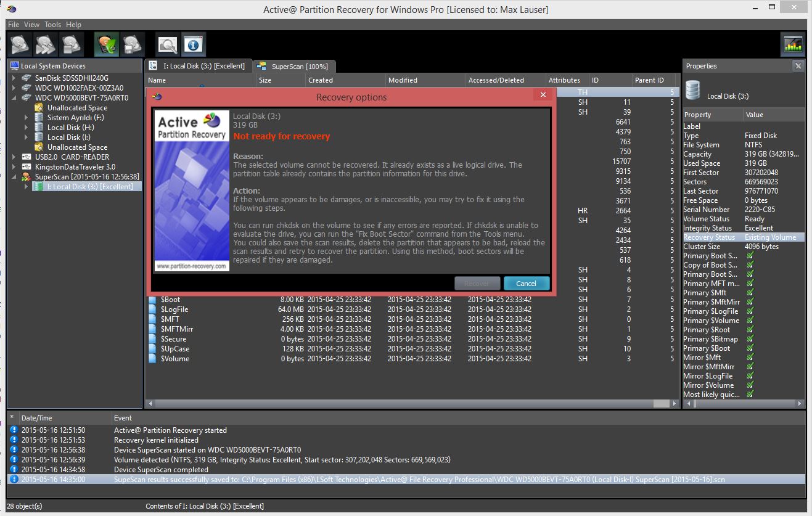Open the search magnifier toolbar icon
Viewport: 812px width, 516px height.
click(168, 44)
